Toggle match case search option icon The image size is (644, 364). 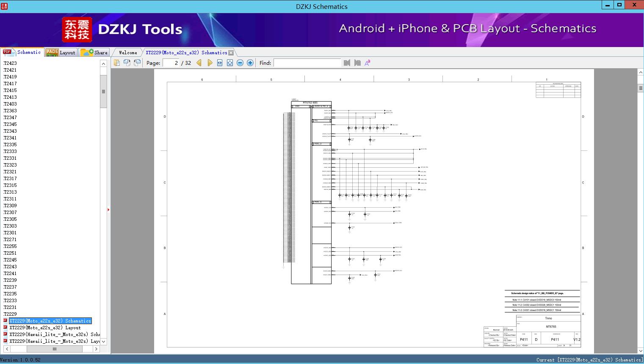[368, 63]
